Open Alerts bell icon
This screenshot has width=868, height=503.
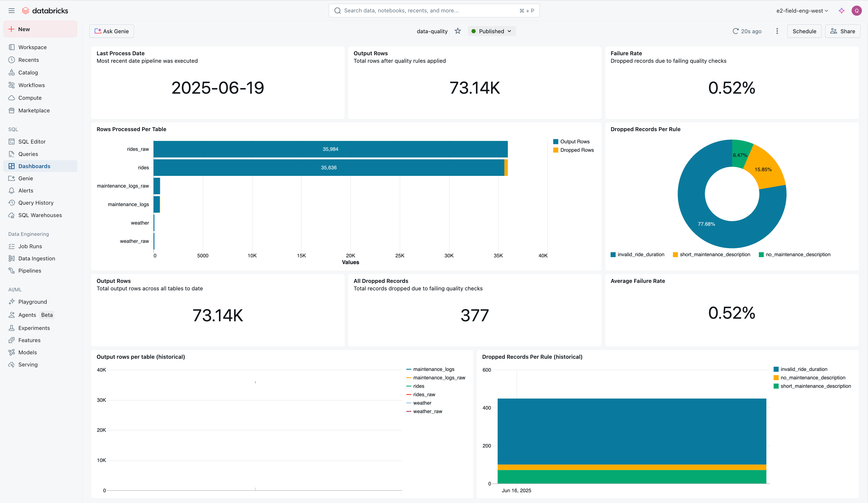12,190
